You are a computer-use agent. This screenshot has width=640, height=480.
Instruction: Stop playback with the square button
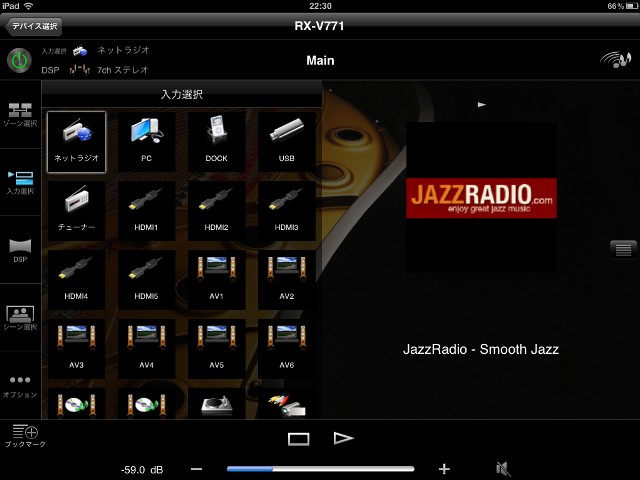pos(298,439)
